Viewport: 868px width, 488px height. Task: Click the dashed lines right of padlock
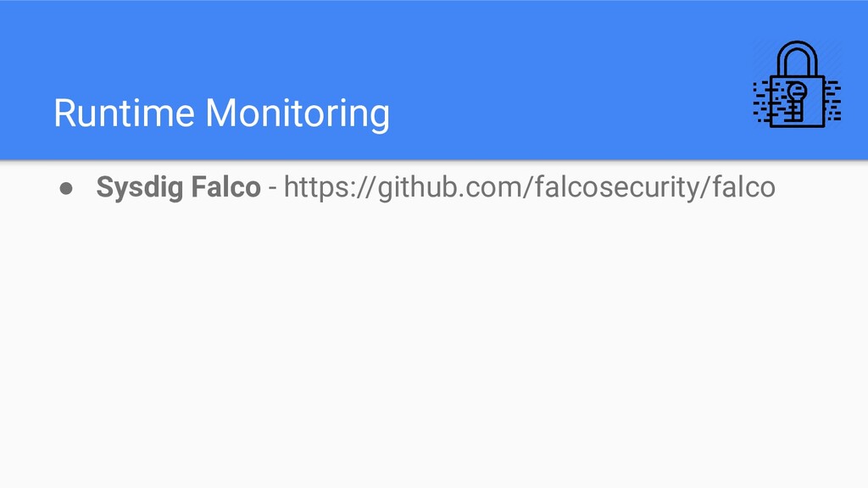point(833,101)
